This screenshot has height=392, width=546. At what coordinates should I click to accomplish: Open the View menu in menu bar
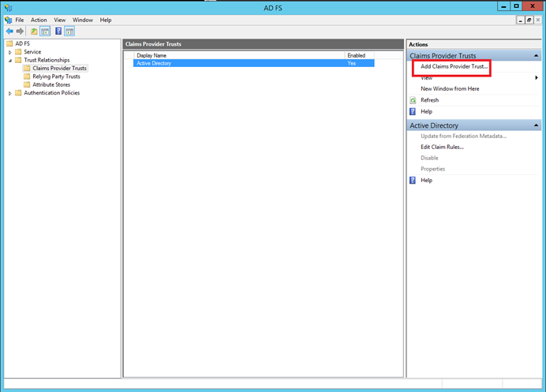pos(59,21)
